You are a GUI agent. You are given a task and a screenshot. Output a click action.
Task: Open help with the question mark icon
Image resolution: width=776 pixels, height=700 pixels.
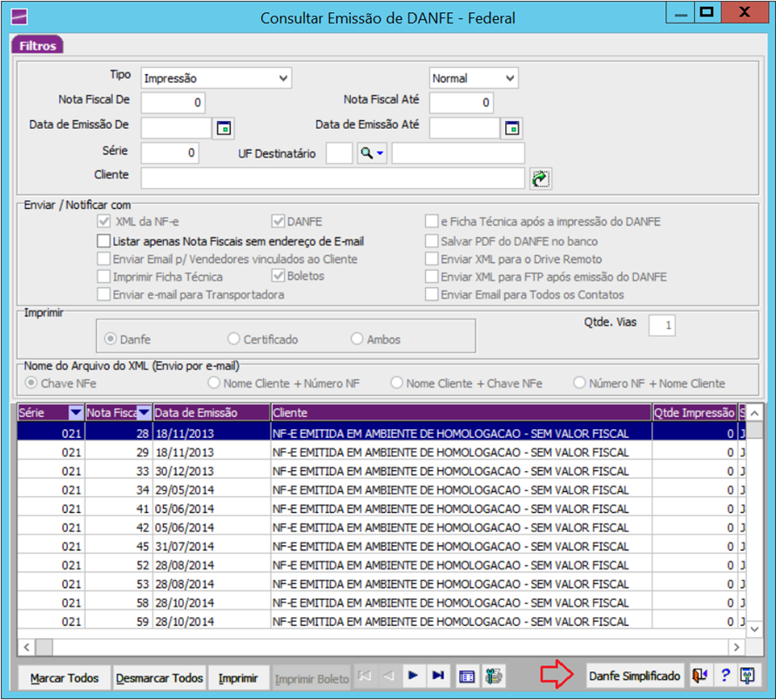pos(725,676)
